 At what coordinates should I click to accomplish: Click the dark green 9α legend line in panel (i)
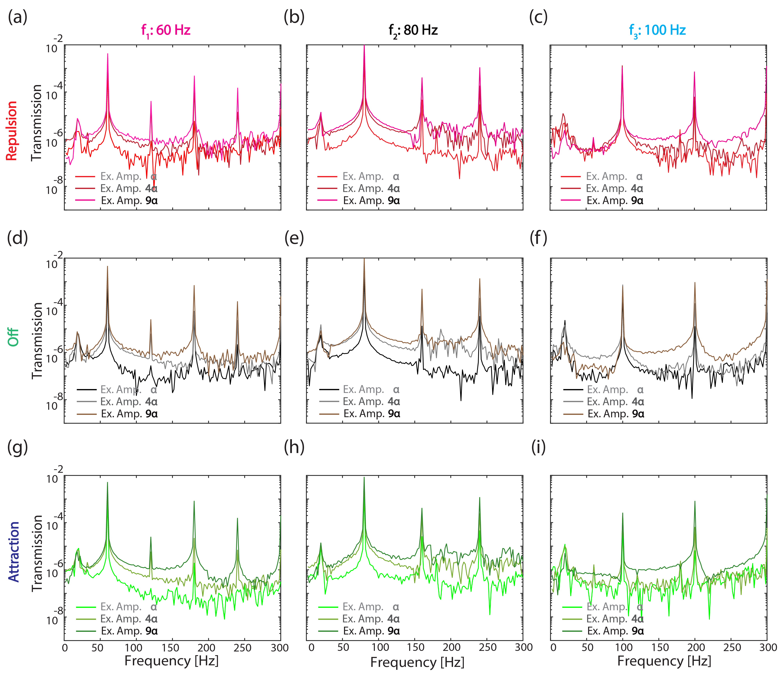pyautogui.click(x=572, y=631)
